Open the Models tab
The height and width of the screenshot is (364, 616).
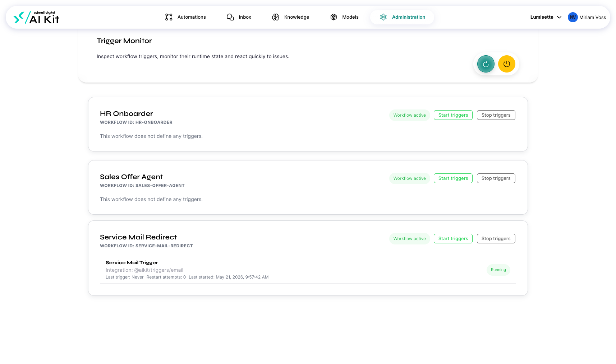[x=344, y=17]
